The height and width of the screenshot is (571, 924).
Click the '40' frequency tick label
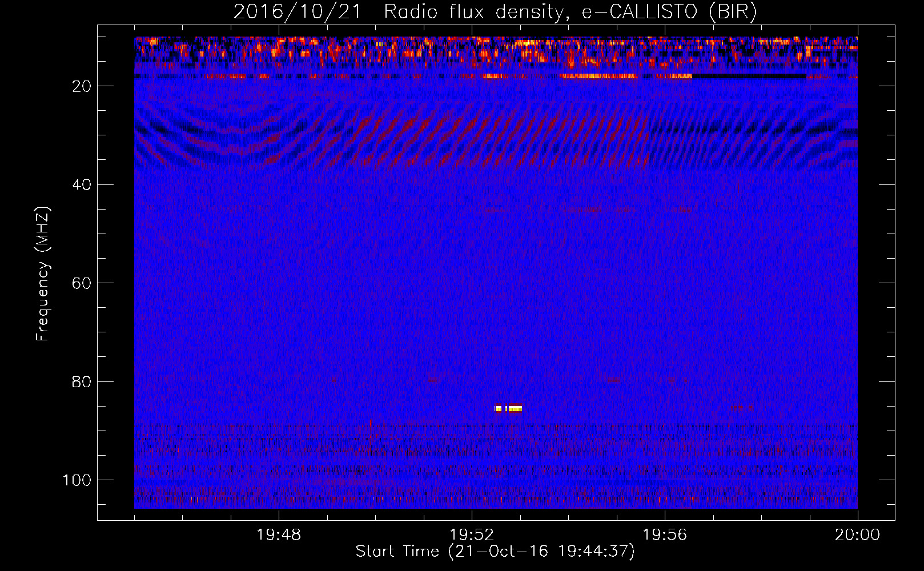[82, 185]
